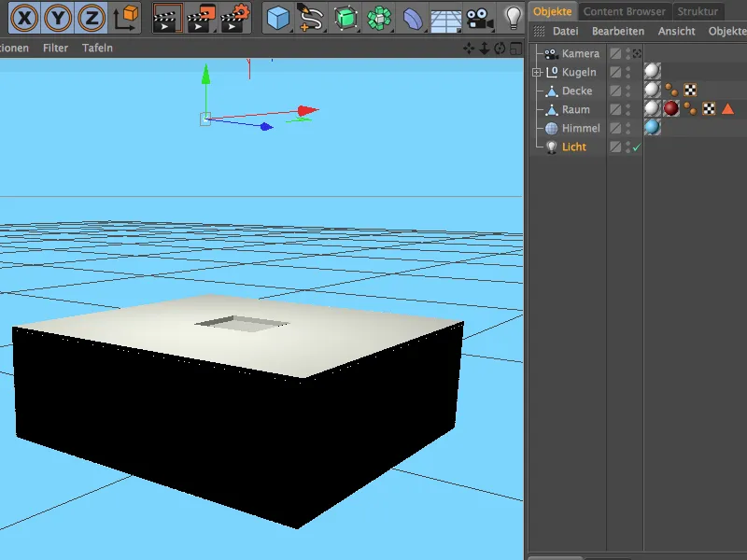Screen dimensions: 747x560
Task: Select the spline pen tool
Action: click(x=310, y=18)
